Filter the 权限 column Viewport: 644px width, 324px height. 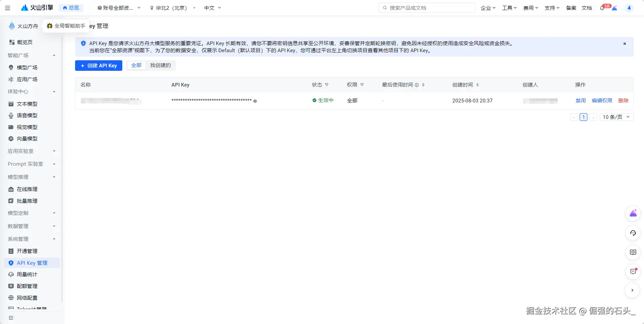point(362,85)
